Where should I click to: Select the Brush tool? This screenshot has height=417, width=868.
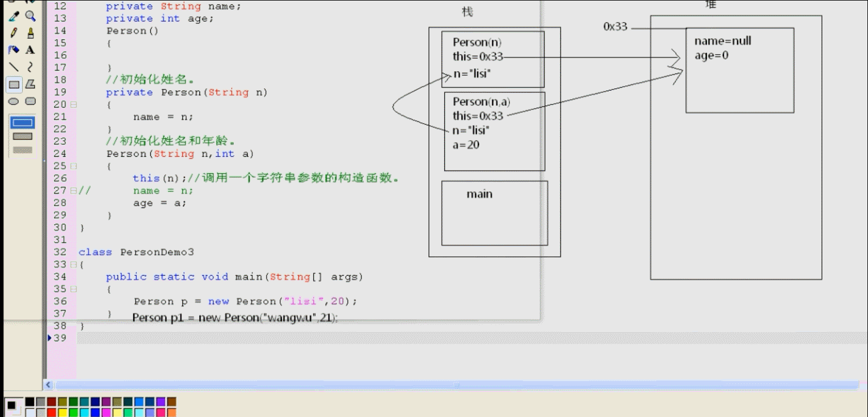(30, 33)
